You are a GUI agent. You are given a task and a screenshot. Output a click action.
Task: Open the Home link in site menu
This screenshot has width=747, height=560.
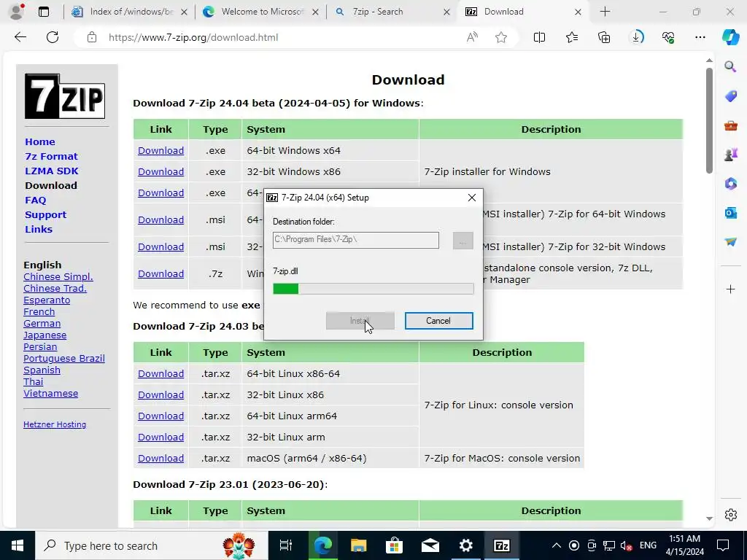tap(40, 142)
